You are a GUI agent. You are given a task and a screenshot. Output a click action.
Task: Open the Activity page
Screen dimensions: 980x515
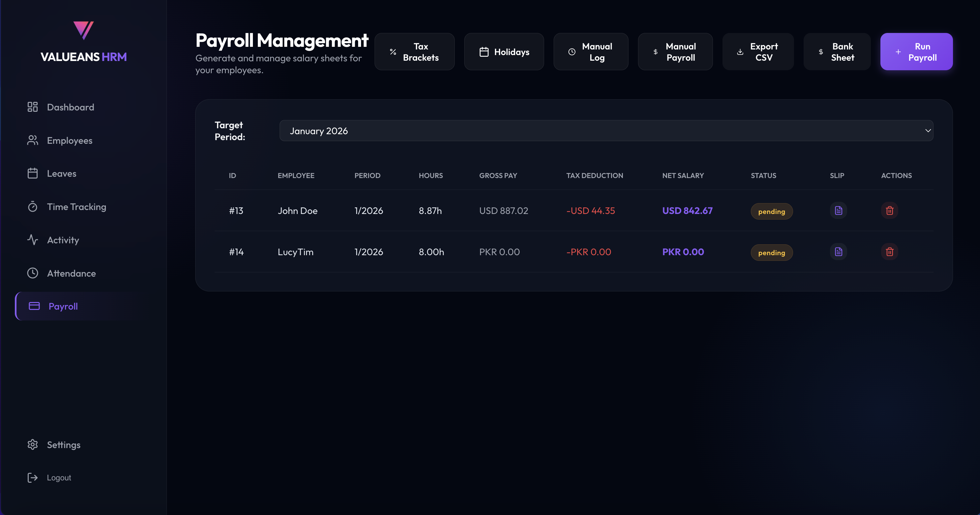[63, 240]
